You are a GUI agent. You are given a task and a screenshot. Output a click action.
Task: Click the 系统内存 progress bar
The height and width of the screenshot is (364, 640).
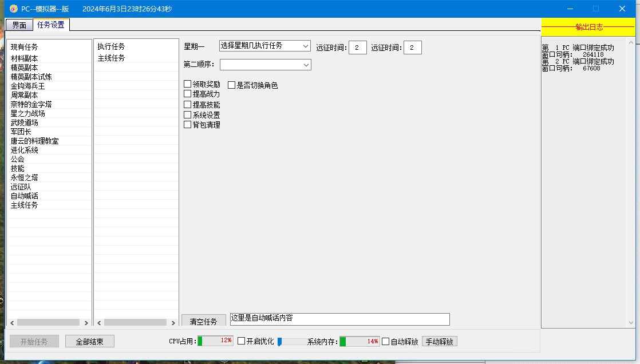(359, 342)
